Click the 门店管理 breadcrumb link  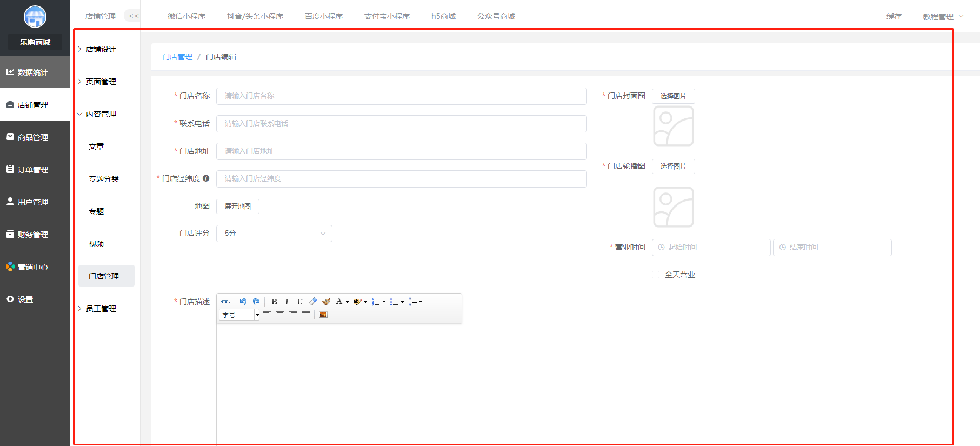(x=177, y=57)
